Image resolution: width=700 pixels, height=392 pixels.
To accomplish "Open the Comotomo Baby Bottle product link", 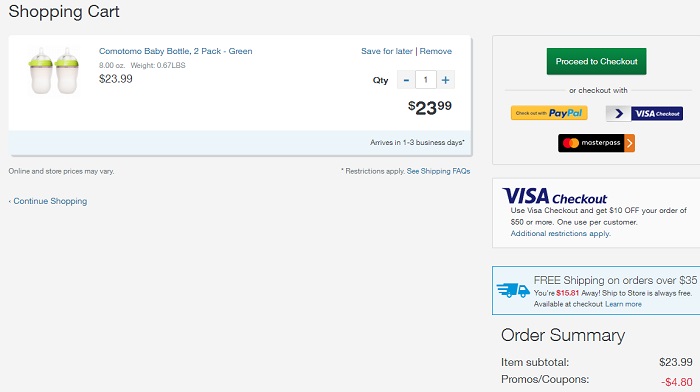I will coord(175,51).
